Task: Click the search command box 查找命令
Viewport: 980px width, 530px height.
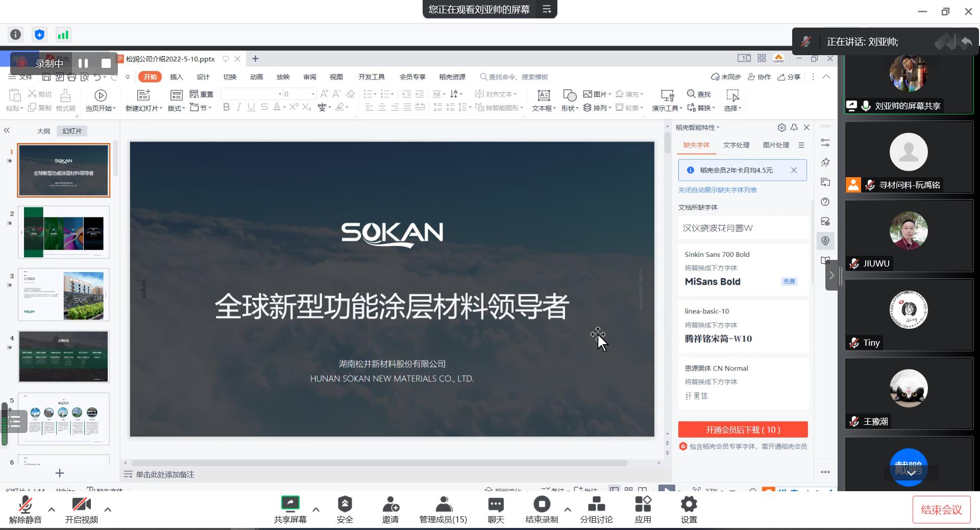Action: [513, 77]
